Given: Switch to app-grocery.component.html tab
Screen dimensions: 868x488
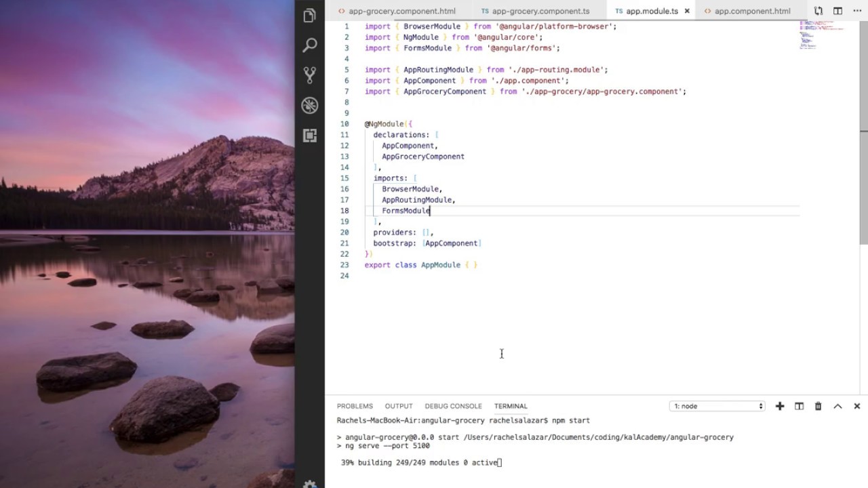Looking at the screenshot, I should click(396, 11).
